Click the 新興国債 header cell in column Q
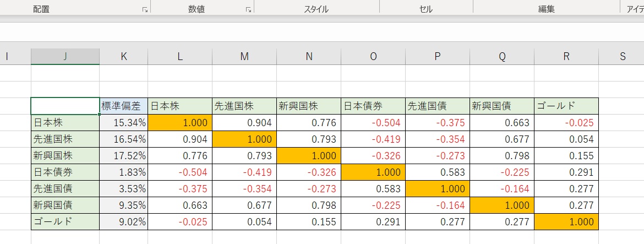Image resolution: width=644 pixels, height=244 pixels. coord(502,106)
